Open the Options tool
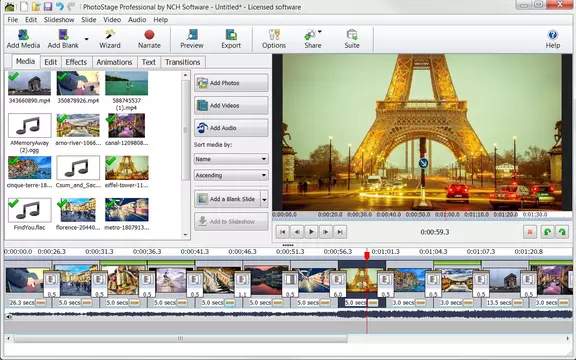The width and height of the screenshot is (576, 360). point(274,39)
